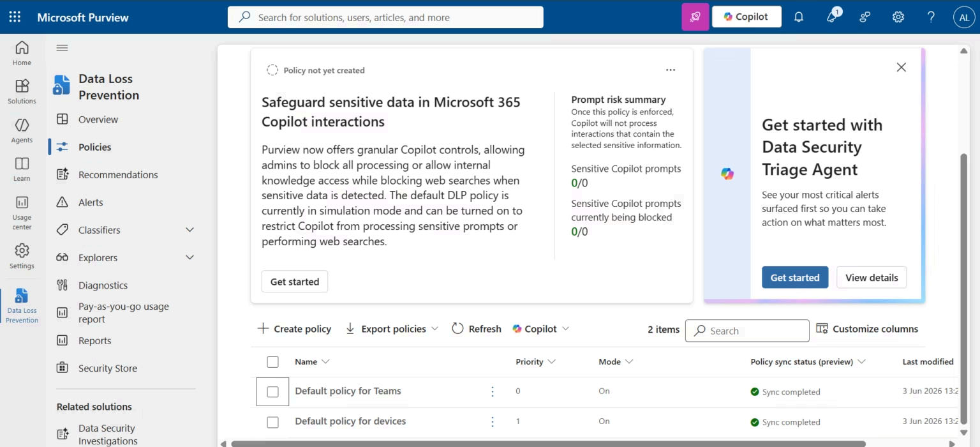Click the Microsoft Purview title
The height and width of the screenshot is (447, 980).
tap(83, 17)
